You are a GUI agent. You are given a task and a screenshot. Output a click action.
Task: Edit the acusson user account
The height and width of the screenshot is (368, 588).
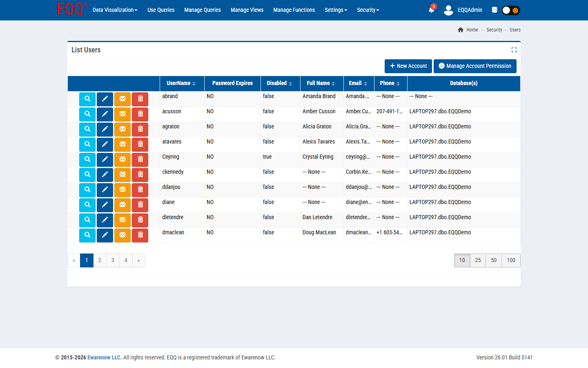tap(105, 114)
